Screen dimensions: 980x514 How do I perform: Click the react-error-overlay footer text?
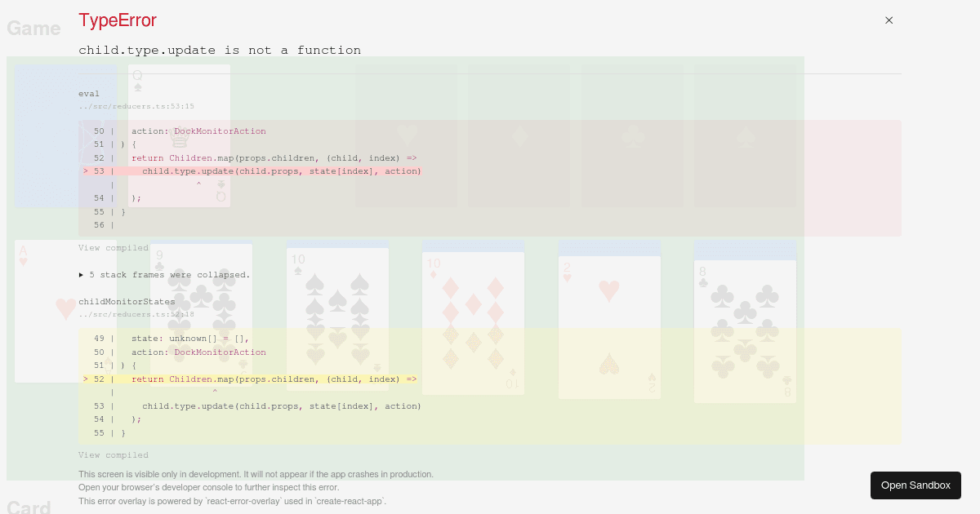point(231,502)
